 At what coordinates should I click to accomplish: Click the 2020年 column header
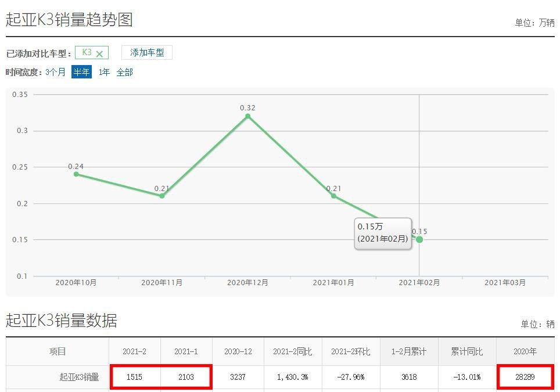point(525,351)
